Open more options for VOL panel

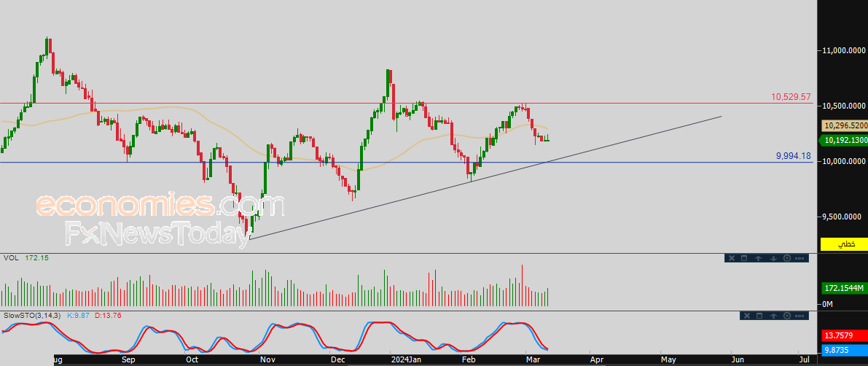pyautogui.click(x=799, y=259)
